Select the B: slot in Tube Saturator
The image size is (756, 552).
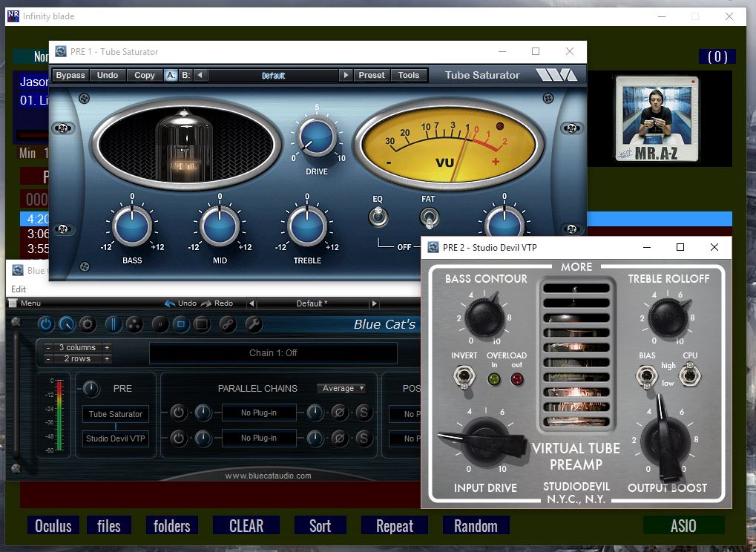coord(185,75)
